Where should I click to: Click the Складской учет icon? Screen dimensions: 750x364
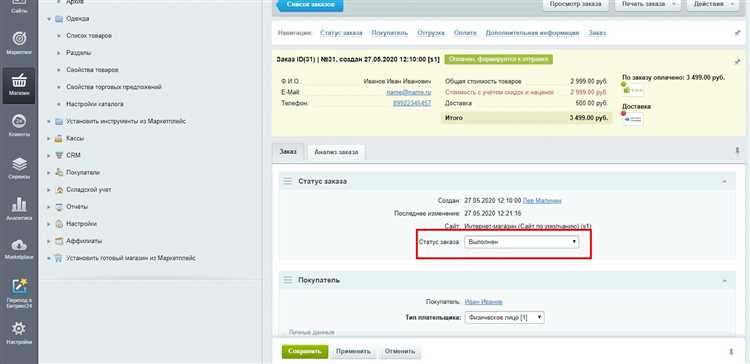59,189
